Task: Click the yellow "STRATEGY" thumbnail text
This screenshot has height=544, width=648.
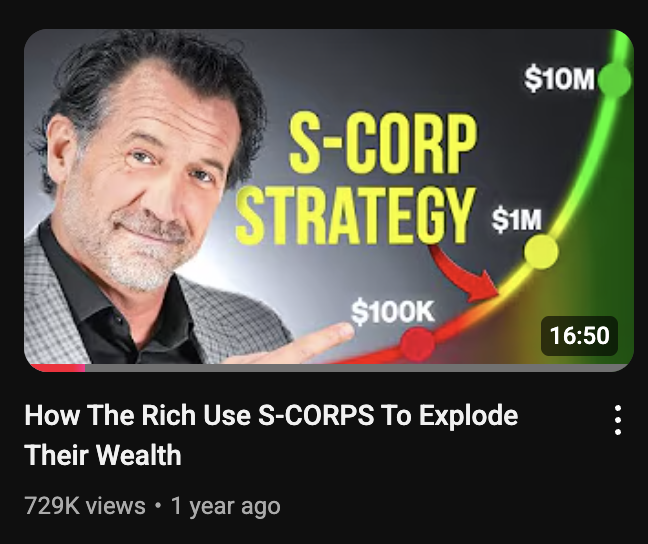Action: pos(355,215)
